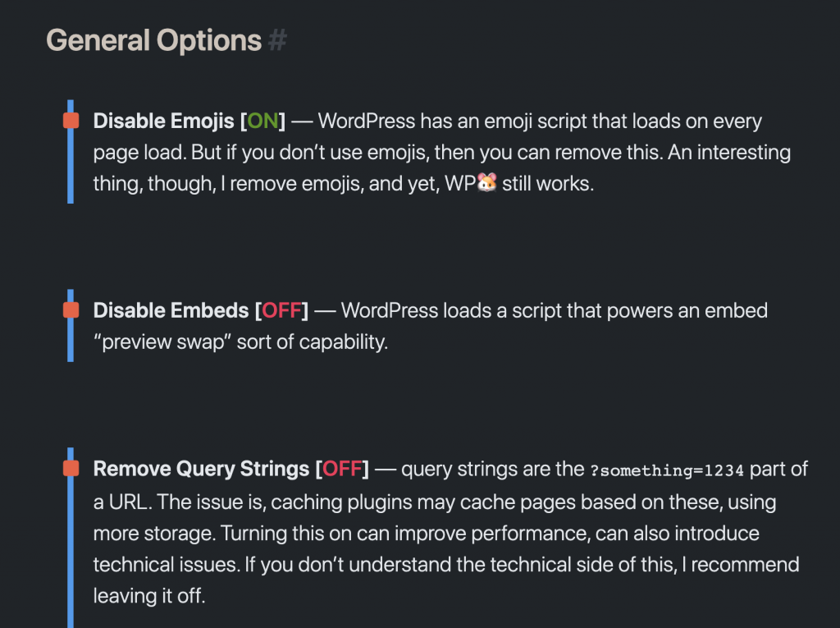Click the red OFF label for Disable Embeds

[x=282, y=310]
